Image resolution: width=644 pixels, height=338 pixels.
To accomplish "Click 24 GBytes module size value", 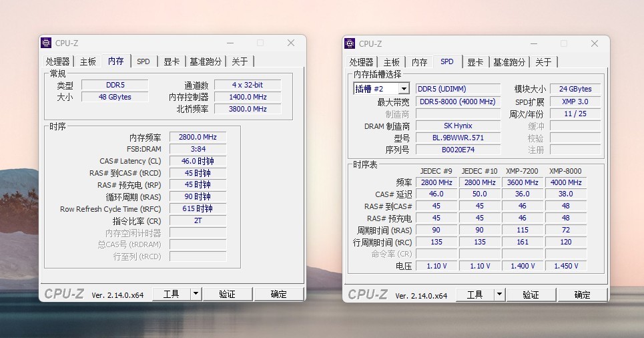I will 575,89.
